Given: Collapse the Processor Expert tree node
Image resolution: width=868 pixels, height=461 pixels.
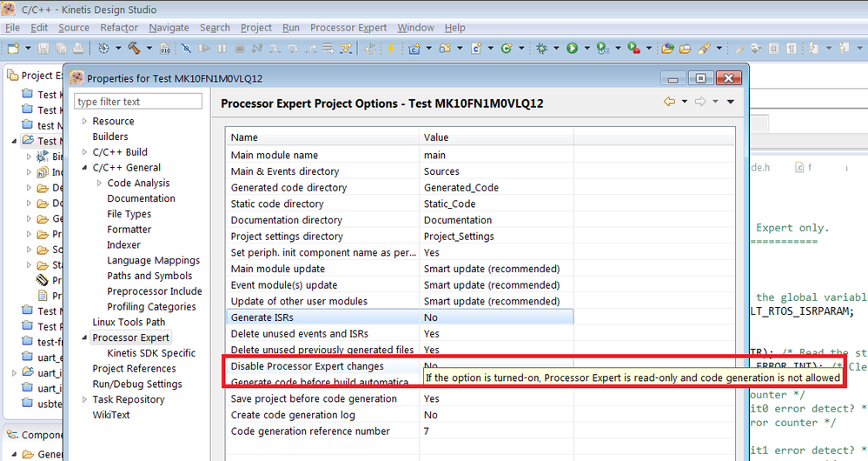Looking at the screenshot, I should coord(84,337).
